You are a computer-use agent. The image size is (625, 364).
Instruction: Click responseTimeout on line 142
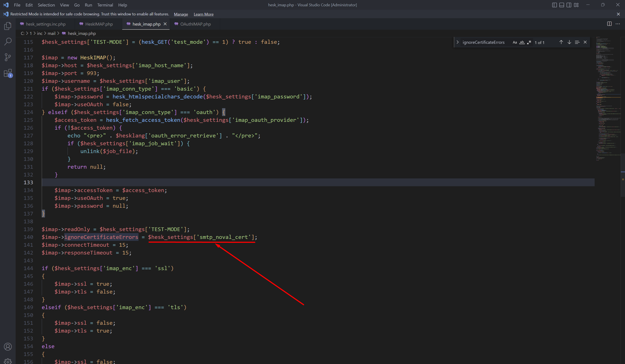point(88,253)
